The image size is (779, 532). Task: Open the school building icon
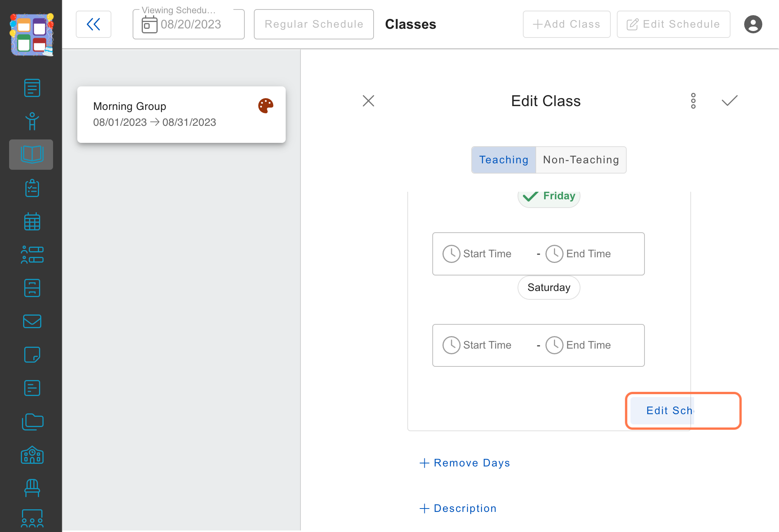32,455
